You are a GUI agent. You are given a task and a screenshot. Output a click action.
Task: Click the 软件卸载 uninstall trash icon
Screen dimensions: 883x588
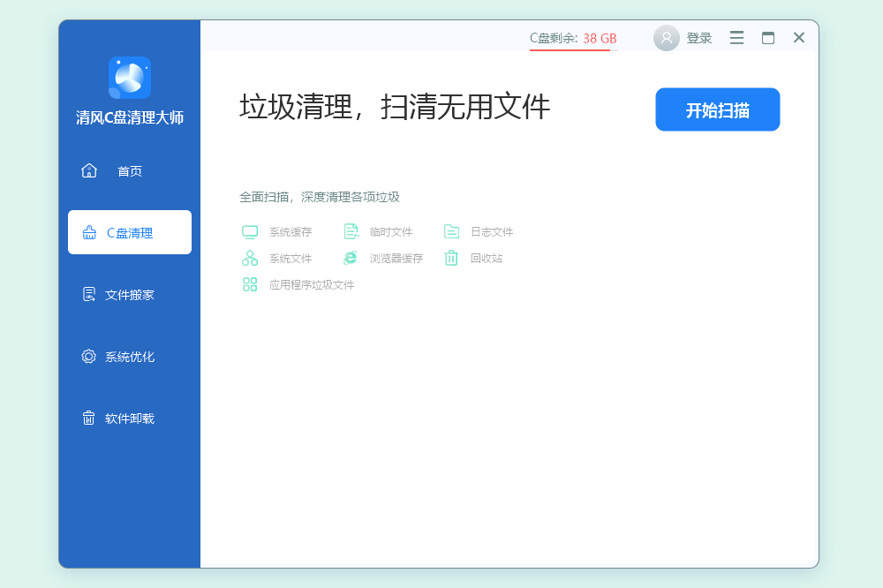[x=88, y=418]
